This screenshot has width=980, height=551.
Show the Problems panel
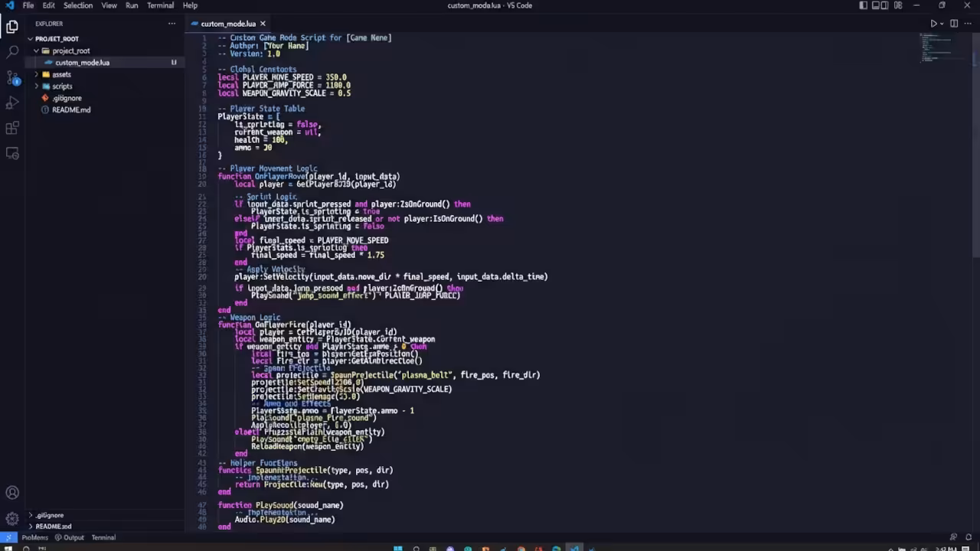(34, 537)
